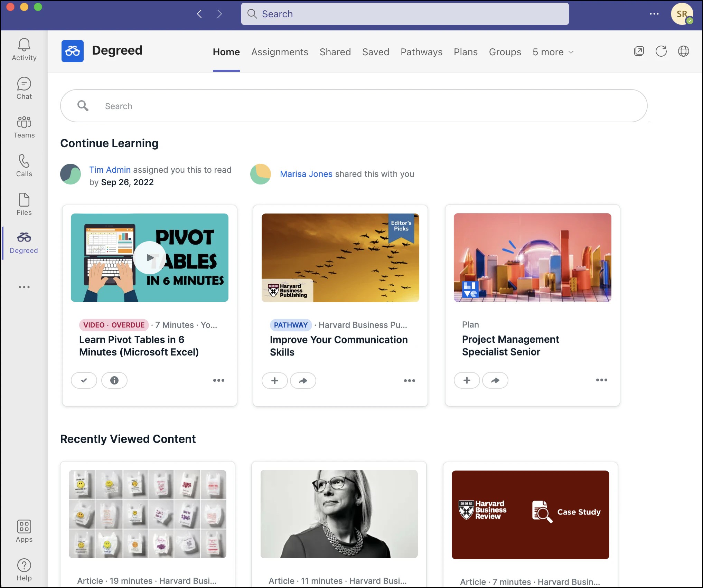Select the Teams icon in the sidebar

24,127
